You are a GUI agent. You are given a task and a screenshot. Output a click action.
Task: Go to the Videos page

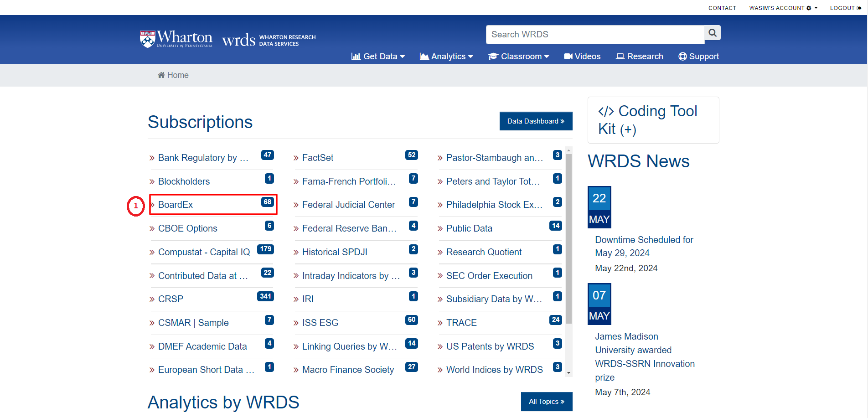pyautogui.click(x=582, y=57)
